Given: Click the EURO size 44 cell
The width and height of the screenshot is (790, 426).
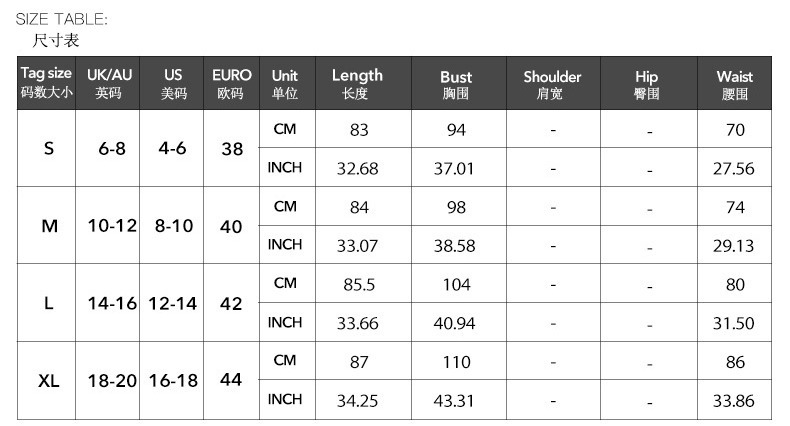Looking at the screenshot, I should (231, 381).
